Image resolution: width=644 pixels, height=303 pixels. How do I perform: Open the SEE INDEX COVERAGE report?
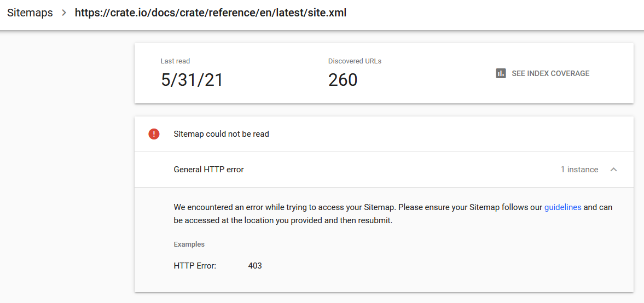tap(543, 73)
